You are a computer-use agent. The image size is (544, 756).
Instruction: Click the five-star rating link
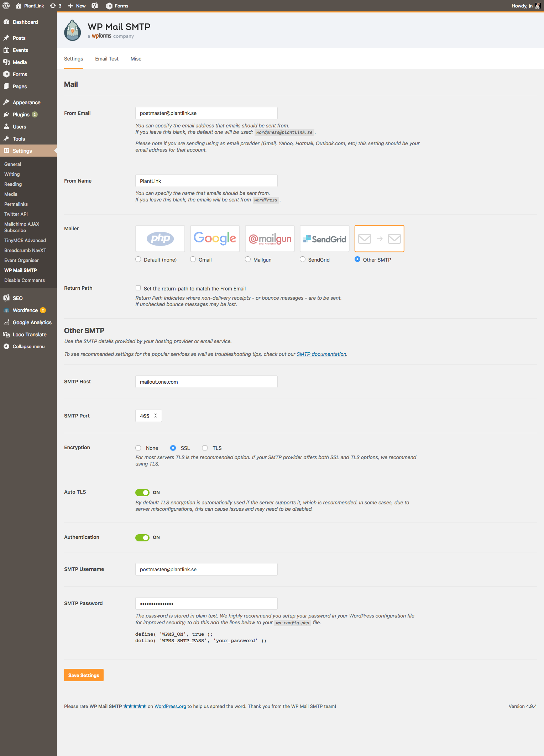pos(135,706)
